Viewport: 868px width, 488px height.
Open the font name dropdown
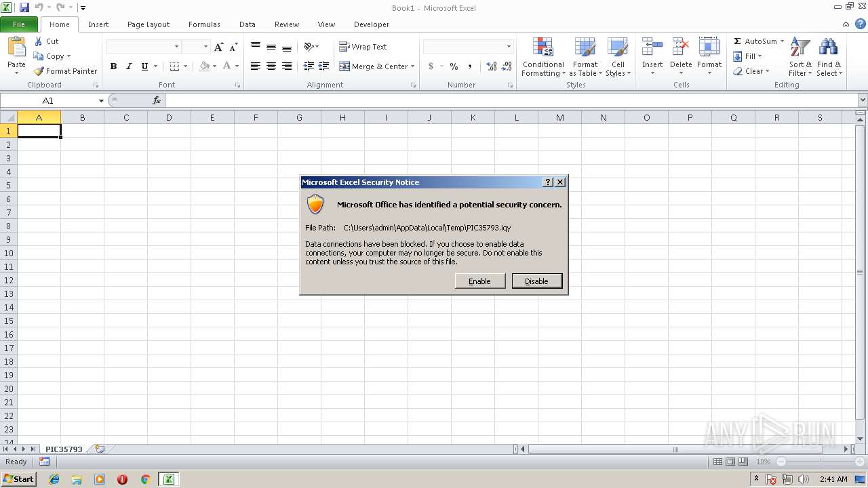(177, 47)
